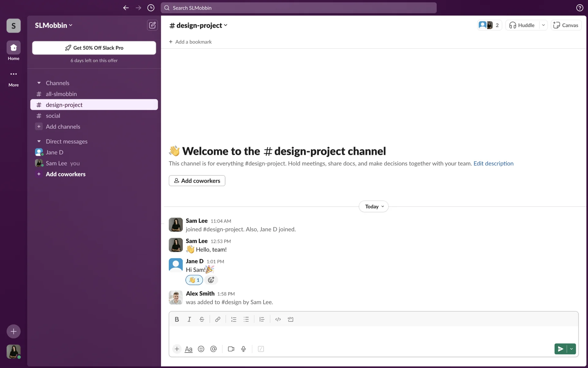This screenshot has width=588, height=368.
Task: Insert a link with link icon
Action: [x=217, y=319]
